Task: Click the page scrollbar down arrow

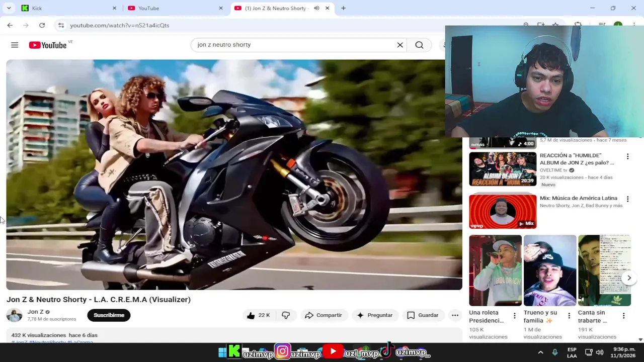Action: pos(640,340)
